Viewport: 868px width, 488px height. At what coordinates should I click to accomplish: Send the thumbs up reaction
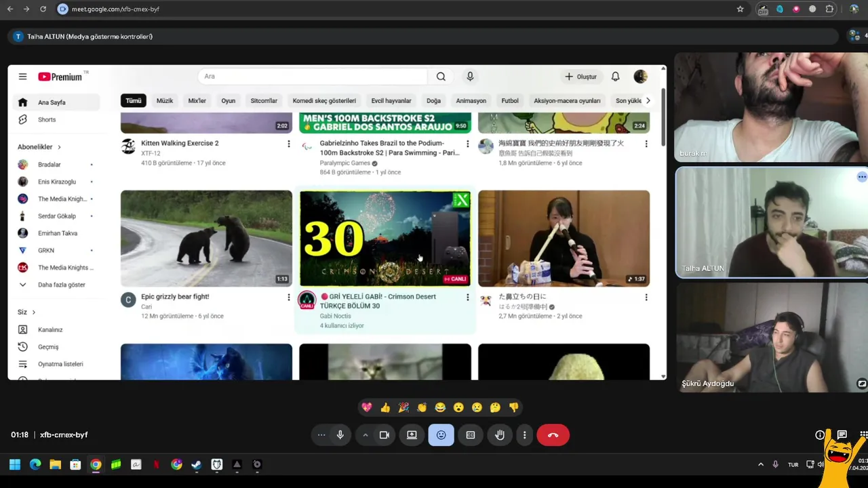pyautogui.click(x=385, y=407)
